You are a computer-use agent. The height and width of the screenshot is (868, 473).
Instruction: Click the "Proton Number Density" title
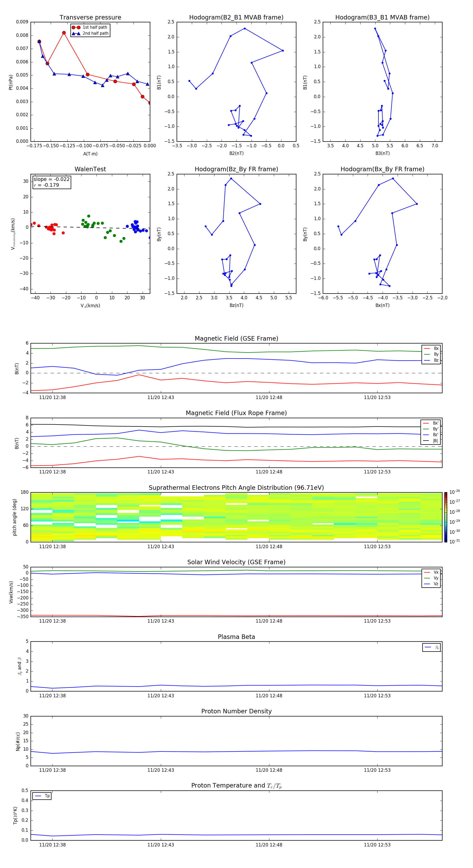tap(236, 711)
